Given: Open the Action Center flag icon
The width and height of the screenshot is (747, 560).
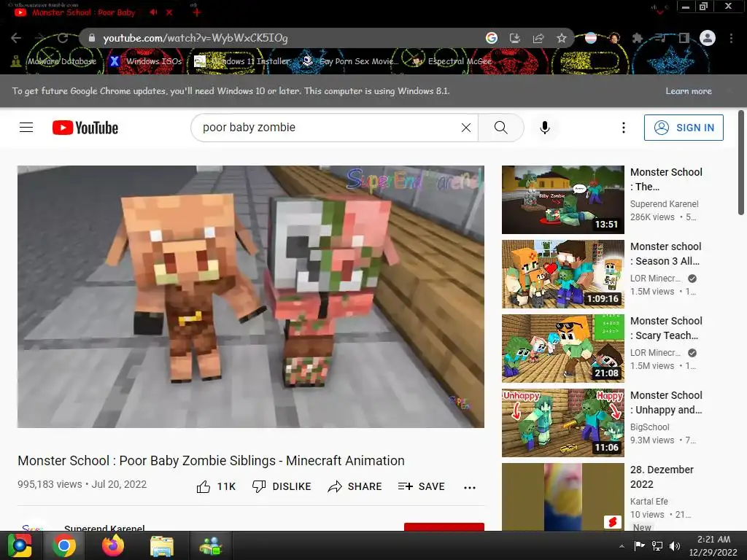Looking at the screenshot, I should pyautogui.click(x=639, y=545).
